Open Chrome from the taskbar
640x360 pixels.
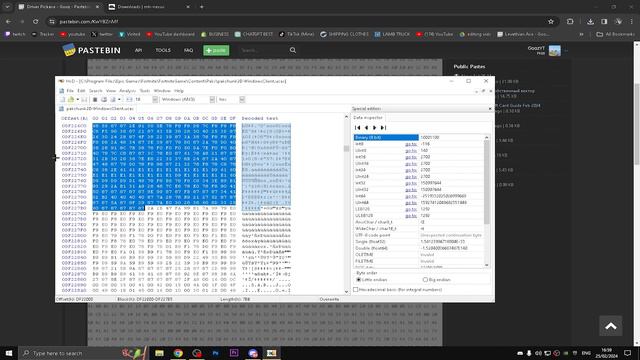click(x=178, y=353)
